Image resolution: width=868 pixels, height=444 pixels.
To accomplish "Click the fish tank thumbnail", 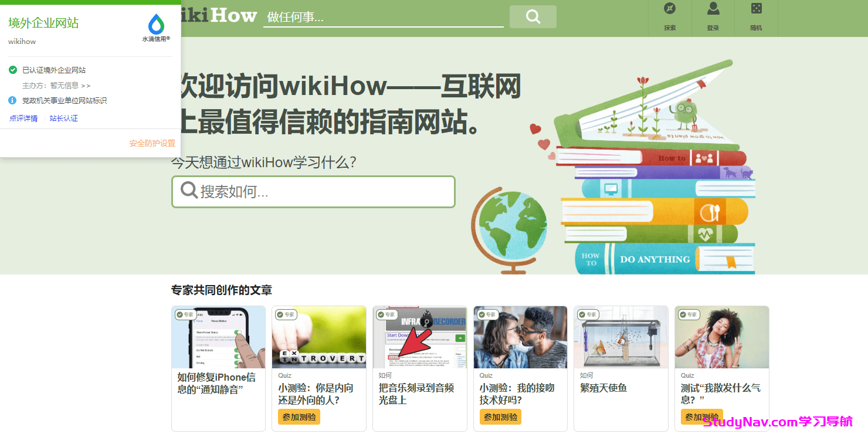I will point(621,337).
